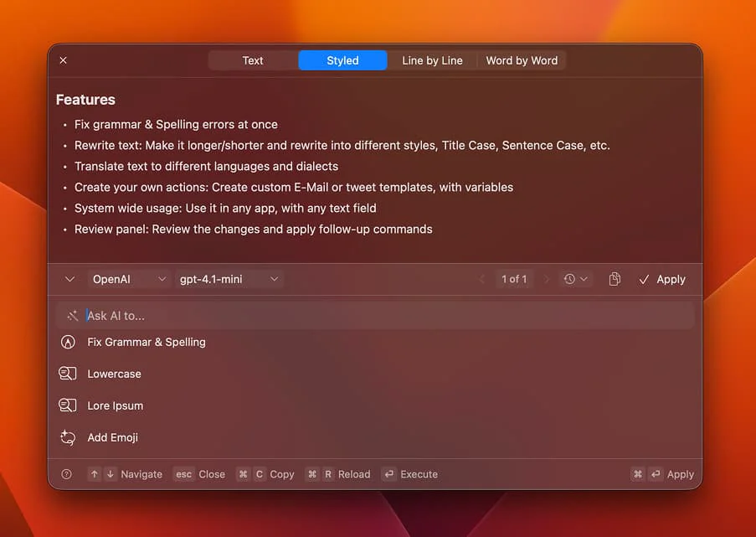Click the clipboard icon beside Apply

coord(614,279)
